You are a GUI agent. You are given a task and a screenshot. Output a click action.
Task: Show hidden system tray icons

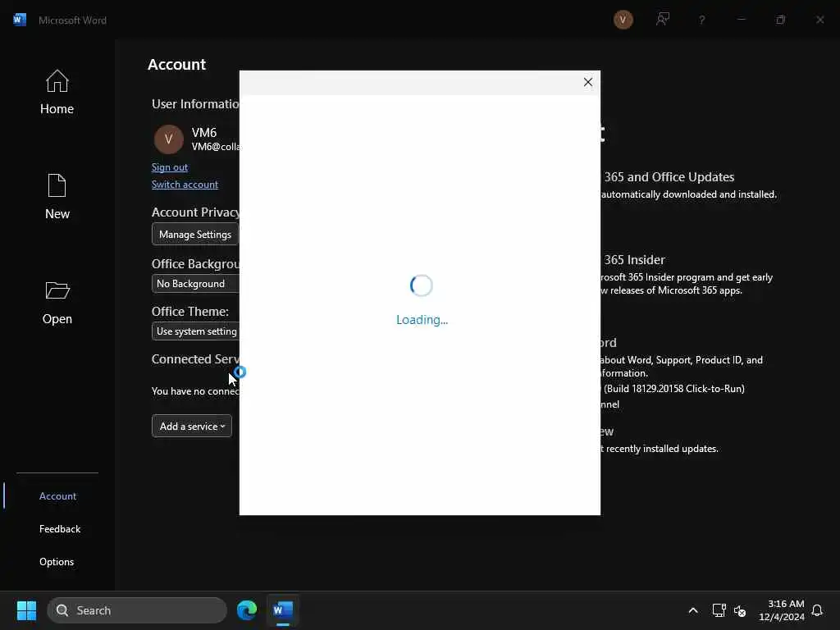(x=692, y=610)
